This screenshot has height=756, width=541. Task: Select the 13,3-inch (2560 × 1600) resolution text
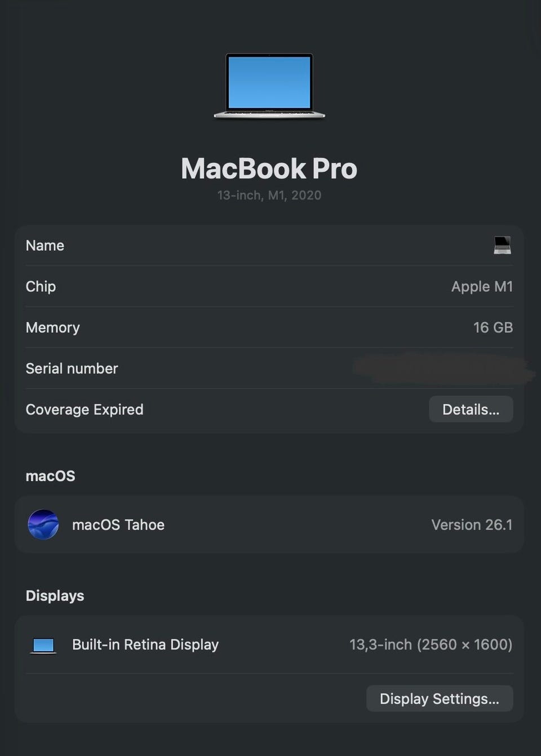tap(431, 644)
